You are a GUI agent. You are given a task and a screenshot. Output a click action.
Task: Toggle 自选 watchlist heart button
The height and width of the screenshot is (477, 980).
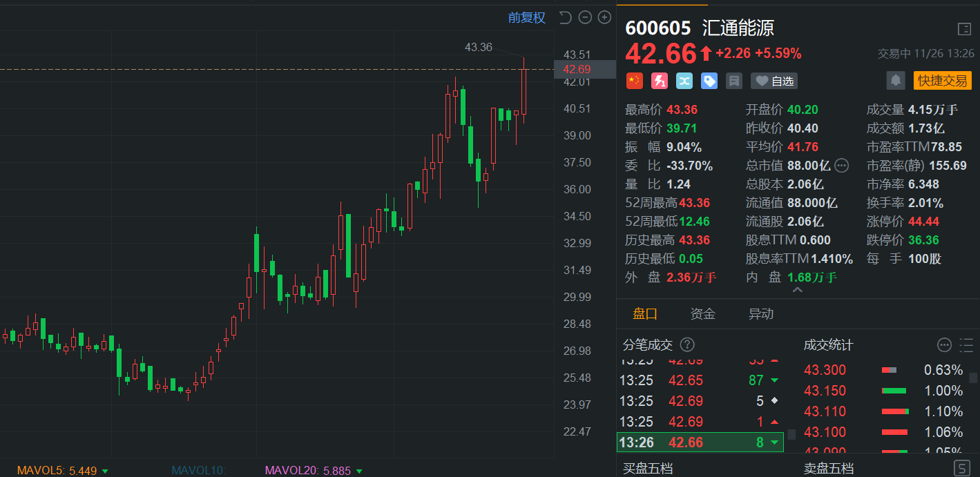pos(774,81)
